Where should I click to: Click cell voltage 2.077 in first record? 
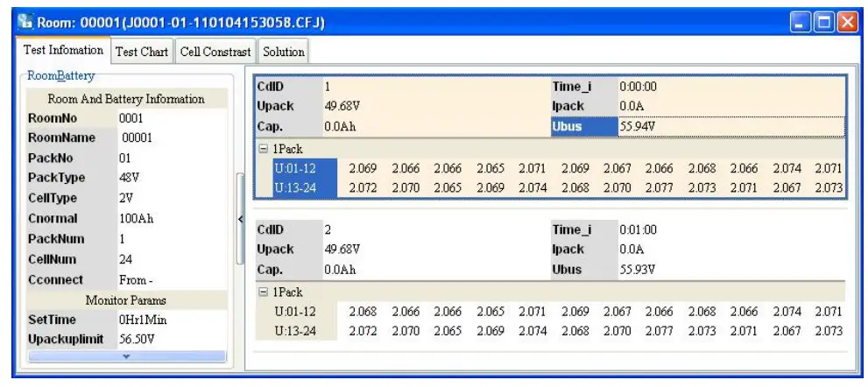[660, 187]
